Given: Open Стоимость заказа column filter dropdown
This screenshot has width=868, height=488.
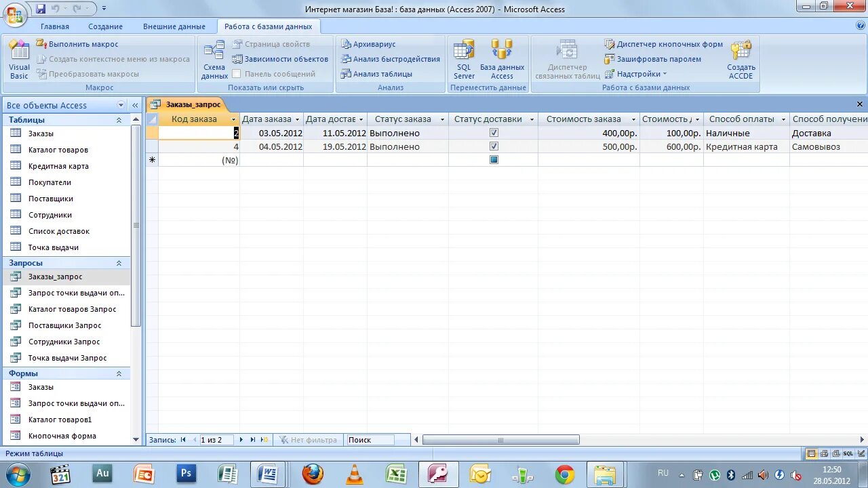Looking at the screenshot, I should 633,119.
